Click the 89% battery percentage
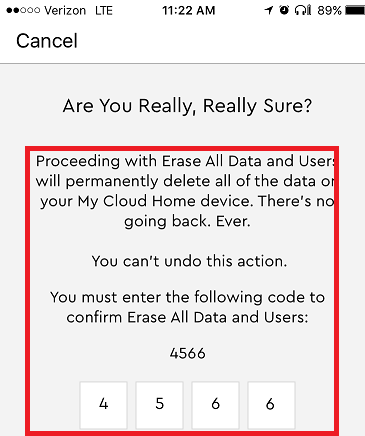 tap(329, 11)
